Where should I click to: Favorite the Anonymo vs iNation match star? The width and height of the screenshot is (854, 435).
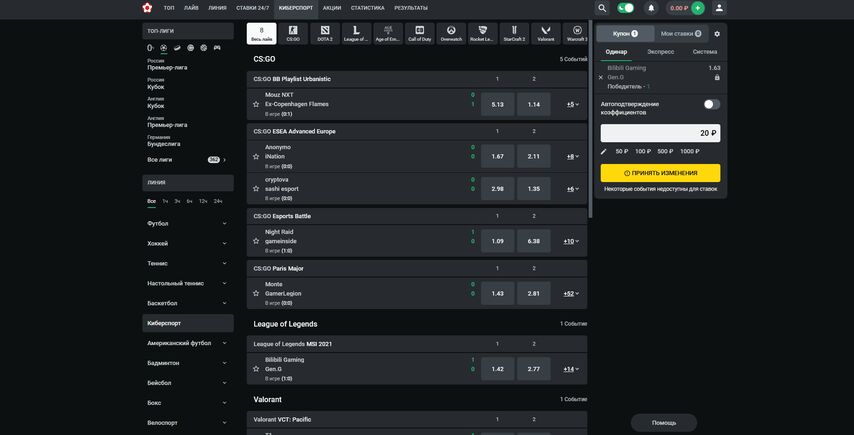click(x=256, y=157)
